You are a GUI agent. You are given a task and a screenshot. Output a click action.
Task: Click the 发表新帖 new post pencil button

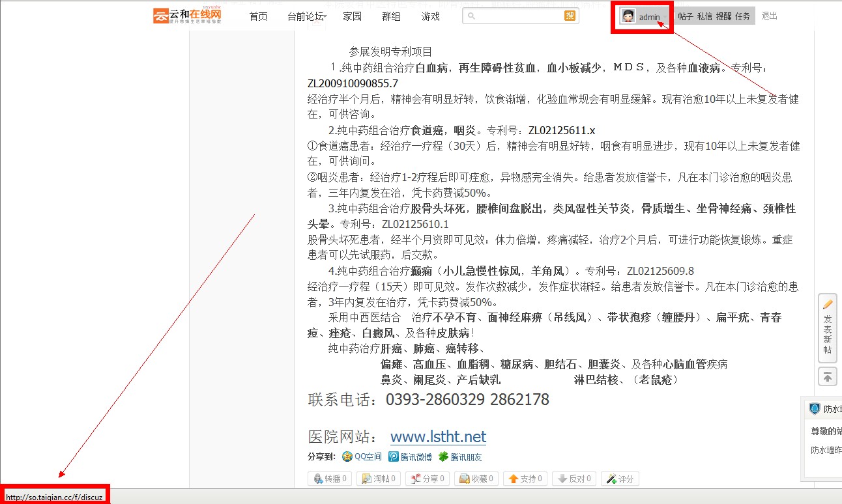[x=828, y=328]
